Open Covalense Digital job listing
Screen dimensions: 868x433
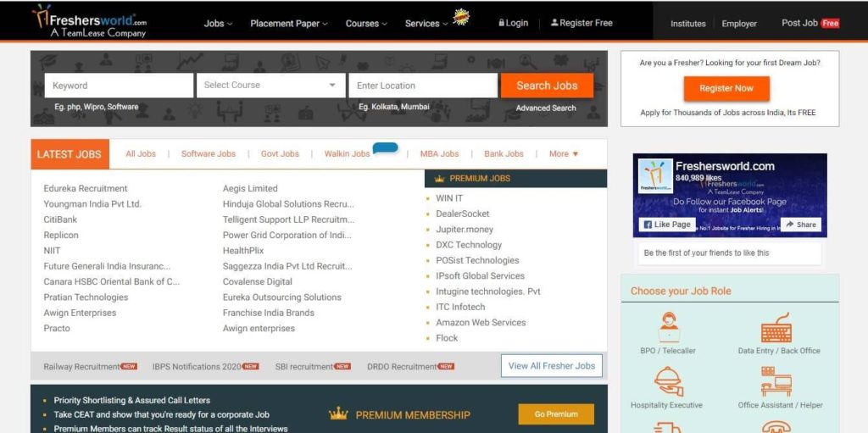click(x=258, y=281)
